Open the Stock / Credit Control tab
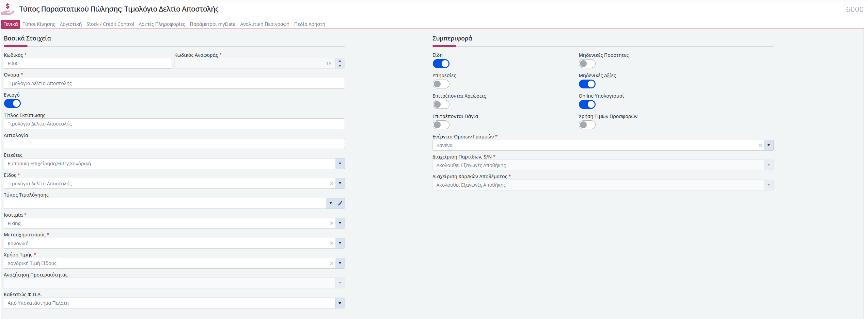Viewport: 868px width, 319px height. click(x=110, y=24)
